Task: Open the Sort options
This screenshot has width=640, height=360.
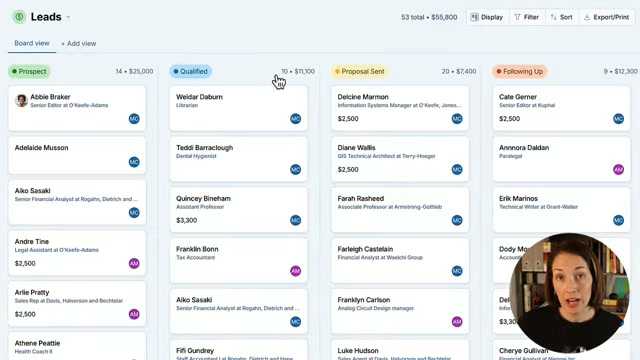Action: coord(562,17)
